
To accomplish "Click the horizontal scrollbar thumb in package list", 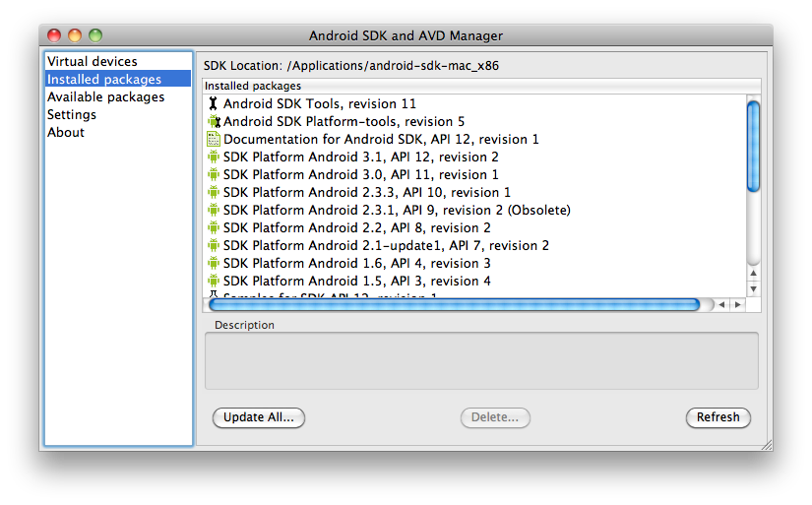I will click(454, 304).
